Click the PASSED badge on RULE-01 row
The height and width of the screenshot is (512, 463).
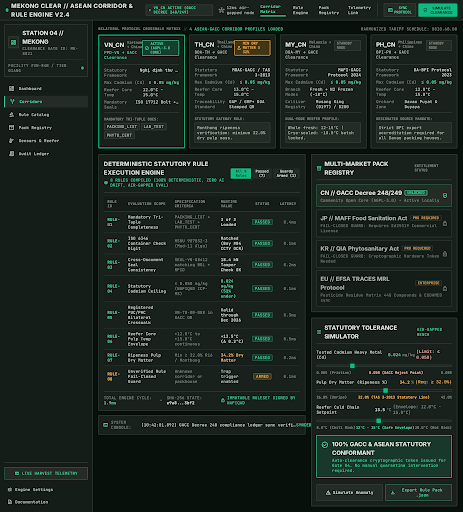click(x=262, y=222)
